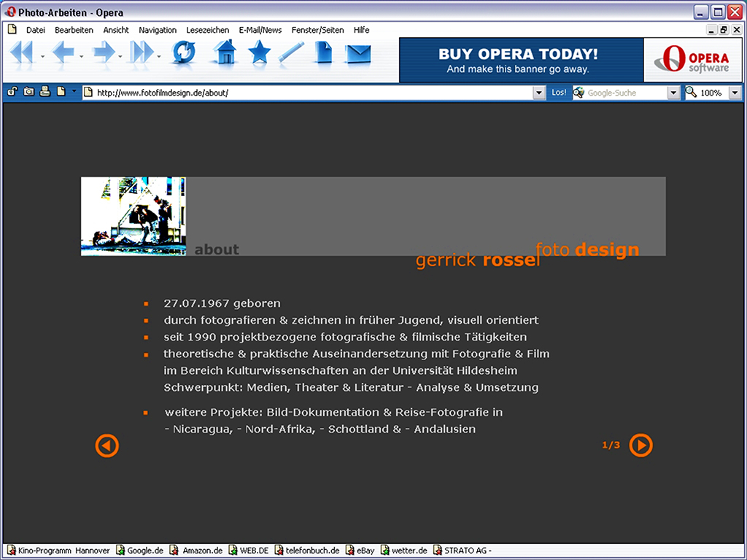Go to next page with orange arrow
This screenshot has width=747, height=560.
[x=640, y=445]
